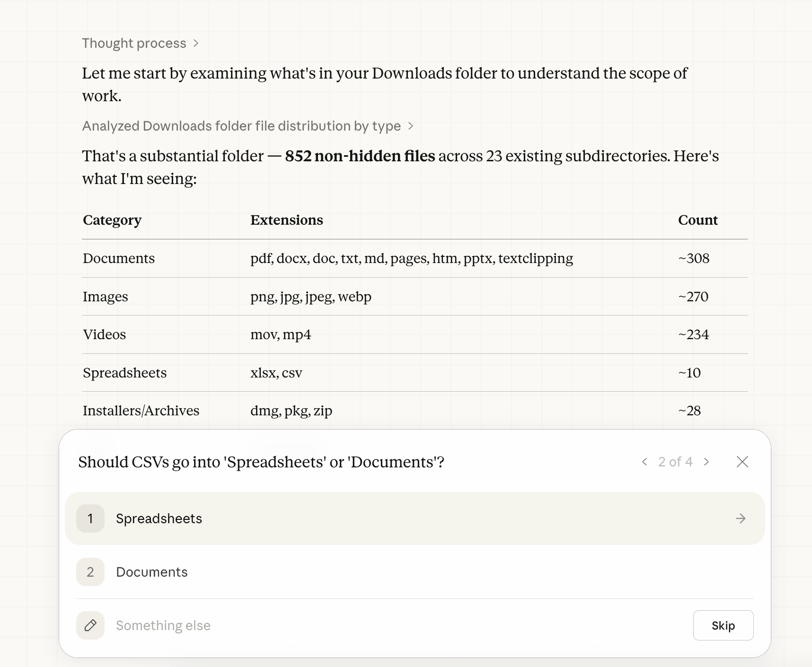This screenshot has width=812, height=667.
Task: Click the Count column header
Action: [x=697, y=220]
